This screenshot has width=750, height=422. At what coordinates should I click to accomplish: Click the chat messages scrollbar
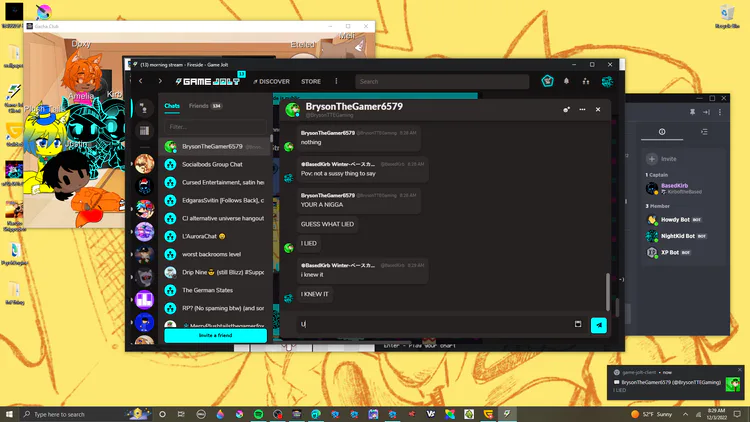click(x=608, y=292)
